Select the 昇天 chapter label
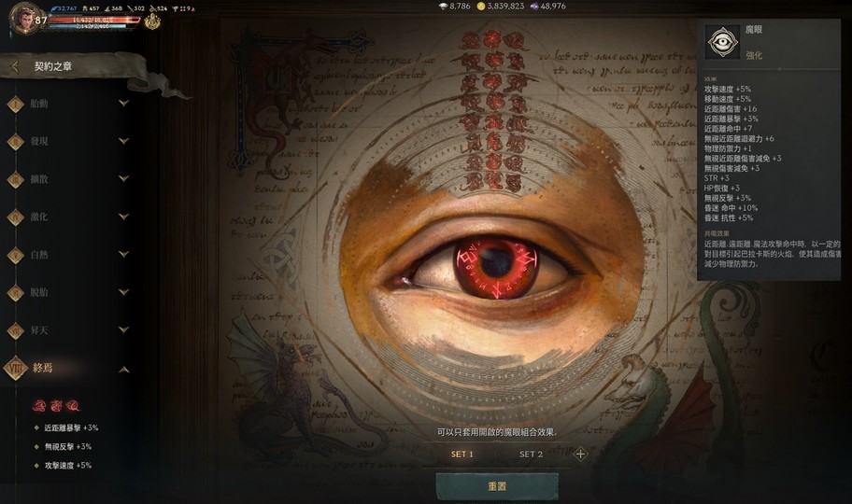Viewport: 852px width, 504px height. pyautogui.click(x=39, y=329)
